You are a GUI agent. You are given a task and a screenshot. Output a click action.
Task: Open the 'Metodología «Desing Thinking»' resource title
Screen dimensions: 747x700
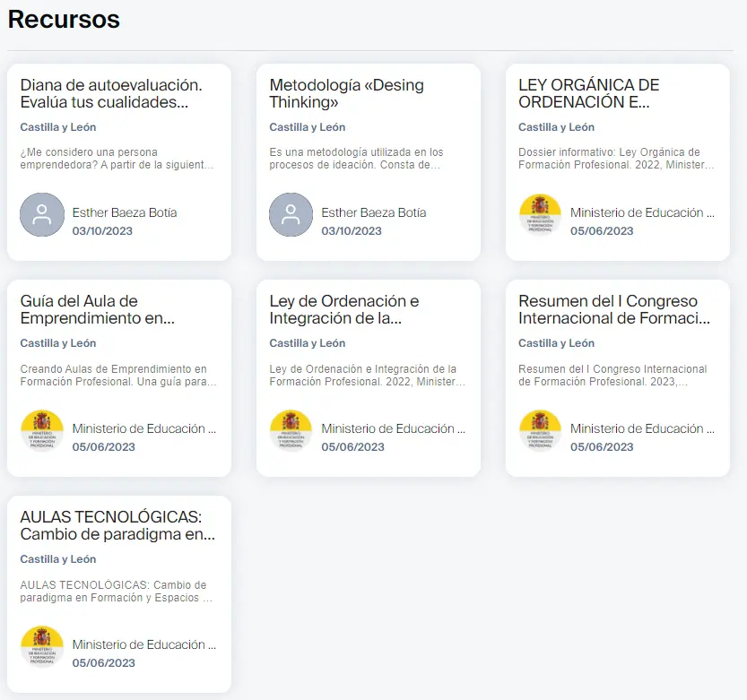(x=346, y=93)
